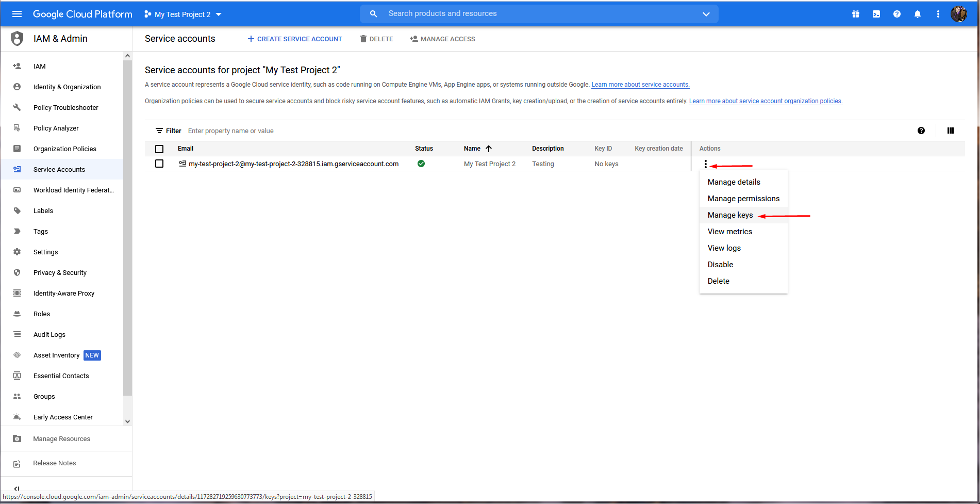The height and width of the screenshot is (504, 980).
Task: Click the search products and resources field
Action: pyautogui.click(x=539, y=14)
